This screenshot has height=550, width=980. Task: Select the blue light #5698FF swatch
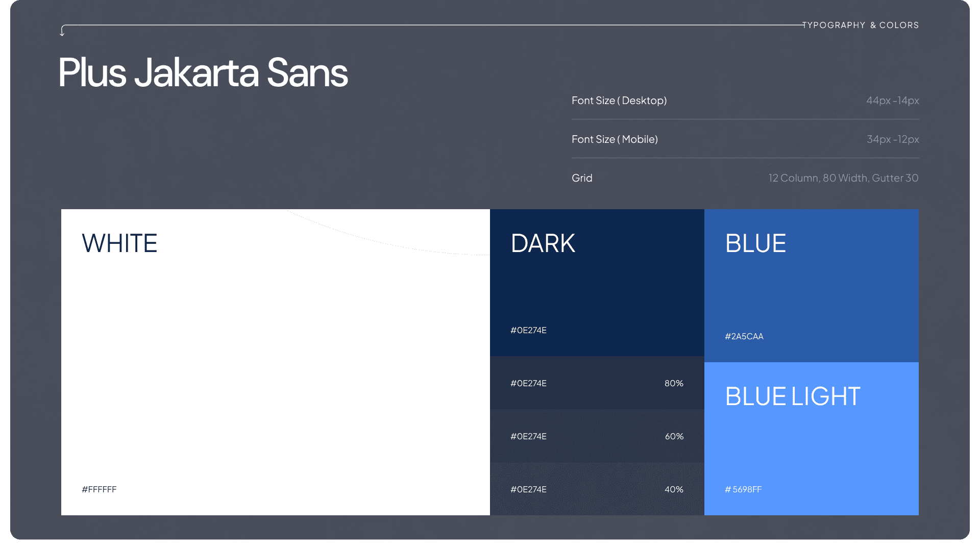[812, 439]
